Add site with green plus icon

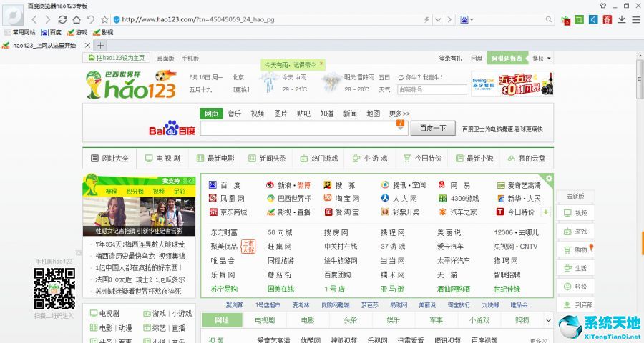point(546,212)
